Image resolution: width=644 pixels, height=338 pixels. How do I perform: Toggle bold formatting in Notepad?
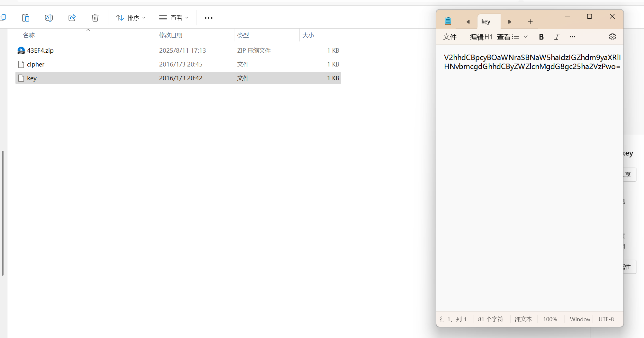(541, 37)
